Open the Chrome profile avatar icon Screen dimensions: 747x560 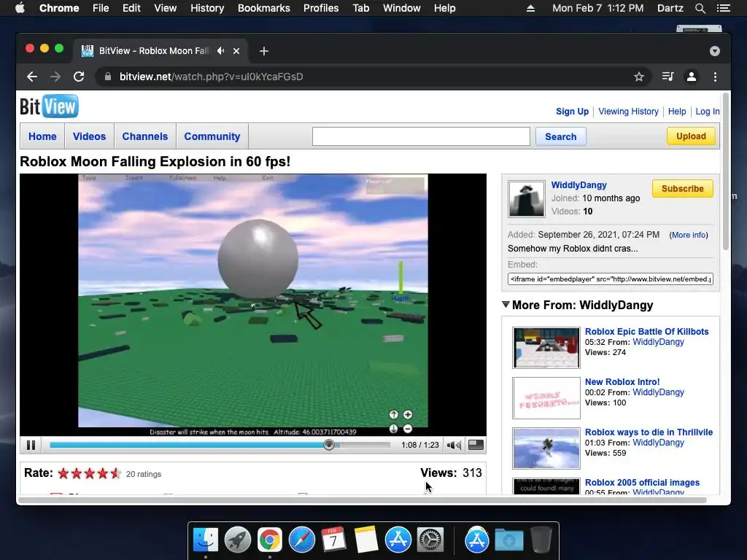(692, 77)
